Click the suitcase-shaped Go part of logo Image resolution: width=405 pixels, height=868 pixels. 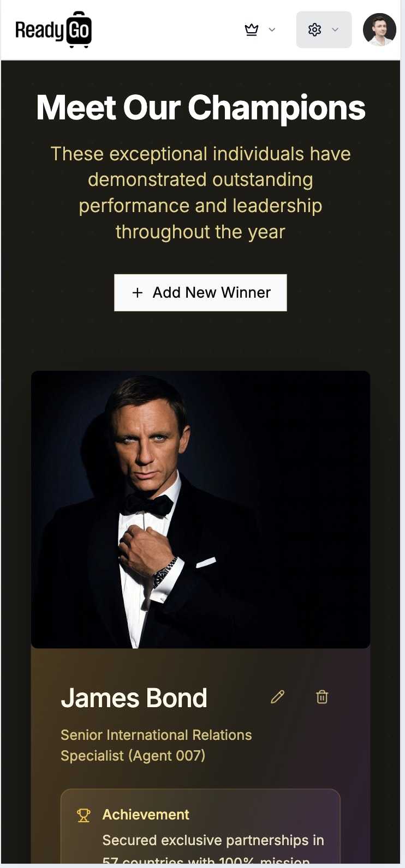79,29
